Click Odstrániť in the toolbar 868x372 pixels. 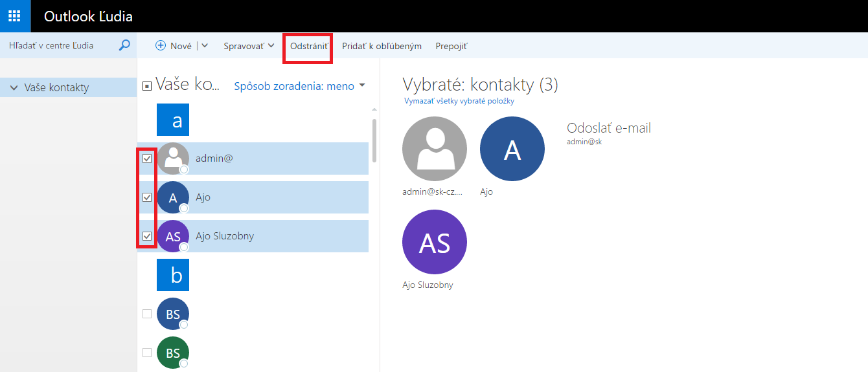point(308,46)
